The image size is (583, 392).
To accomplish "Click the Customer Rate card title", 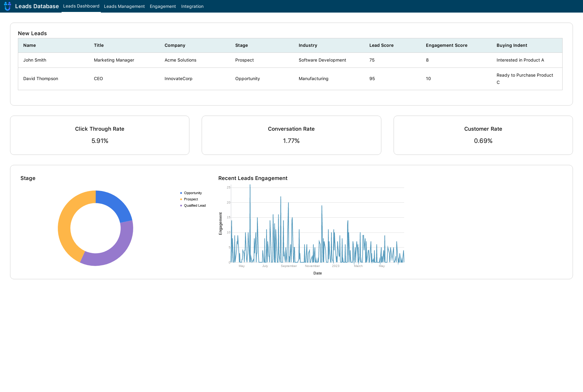I will click(483, 129).
